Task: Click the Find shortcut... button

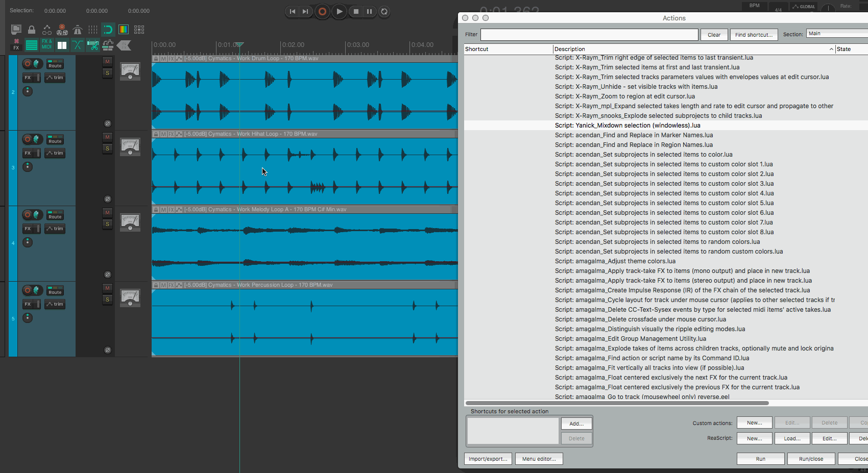Action: [x=754, y=35]
